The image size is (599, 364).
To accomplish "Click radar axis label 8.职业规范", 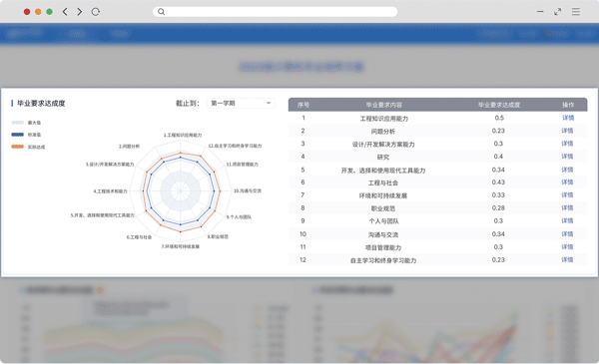I will 218,236.
